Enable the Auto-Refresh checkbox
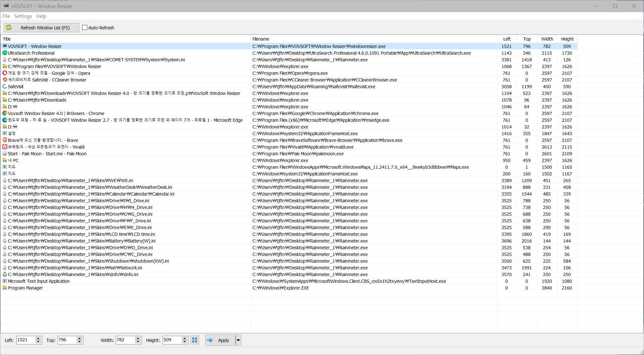The width and height of the screenshot is (644, 355). point(85,28)
